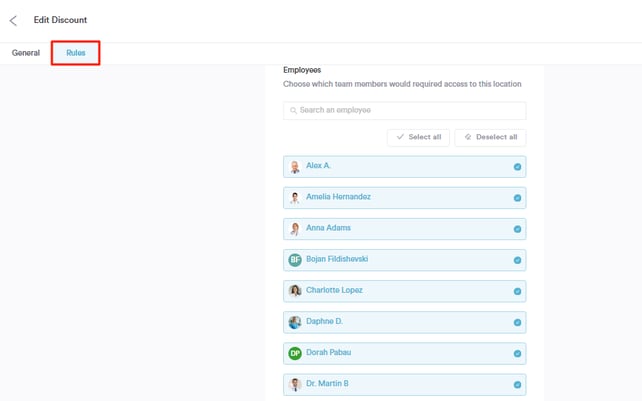The width and height of the screenshot is (642, 401).
Task: Click Charlotte Lopez's avatar photo
Action: click(295, 291)
